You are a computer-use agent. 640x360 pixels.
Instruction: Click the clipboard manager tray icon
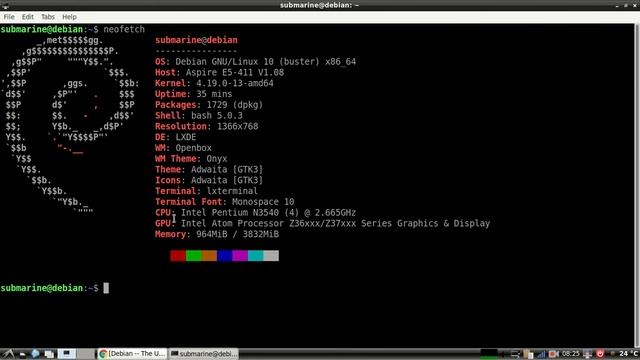tap(529, 354)
